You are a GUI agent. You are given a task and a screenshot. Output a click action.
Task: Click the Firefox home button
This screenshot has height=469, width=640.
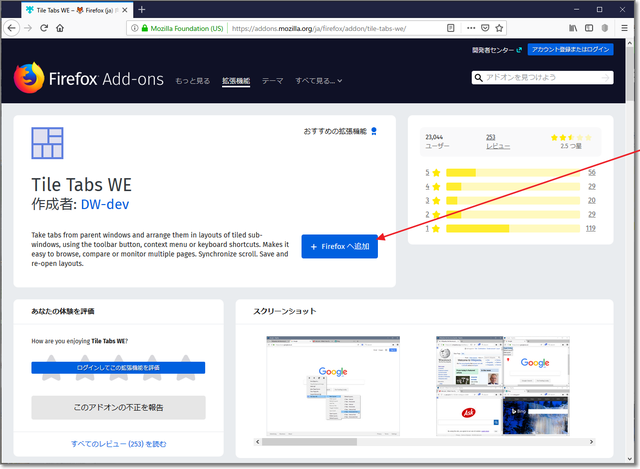click(60, 28)
